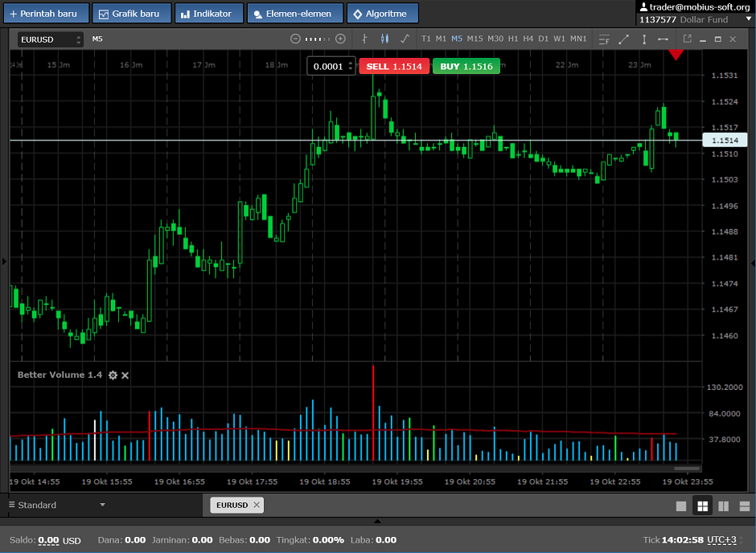
Task: Open the Standard workspace dropdown
Action: pyautogui.click(x=57, y=505)
